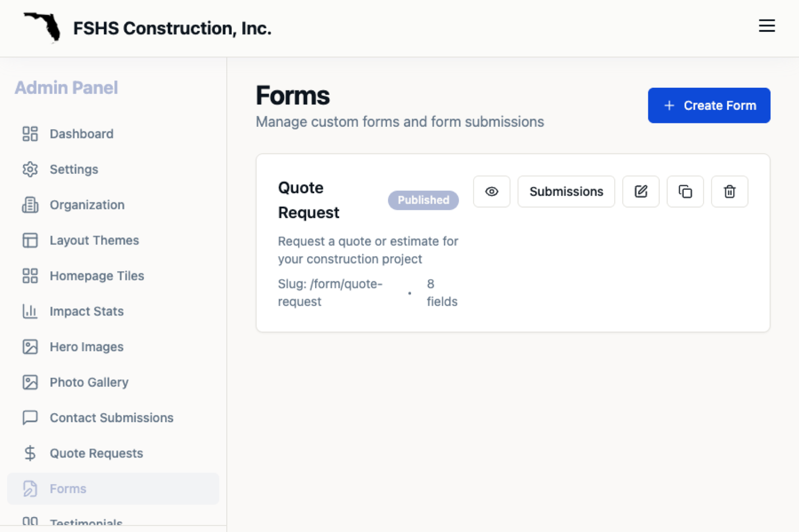Screen dimensions: 799x532
Task: Open Homepage Tiles in the sidebar
Action: click(97, 275)
